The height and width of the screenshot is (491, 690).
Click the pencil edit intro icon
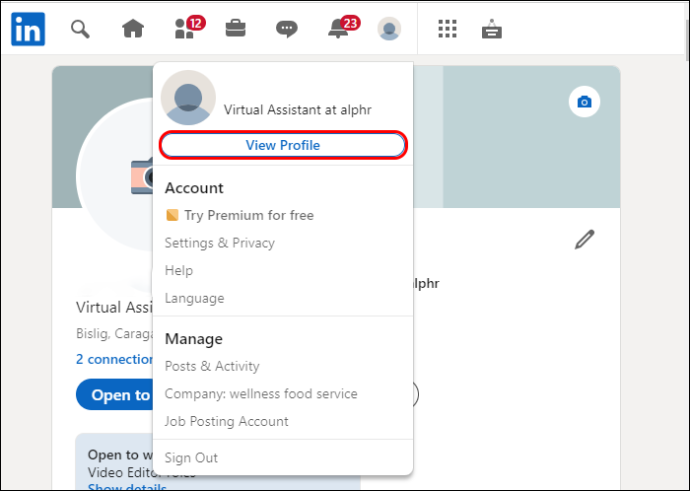[x=584, y=240]
